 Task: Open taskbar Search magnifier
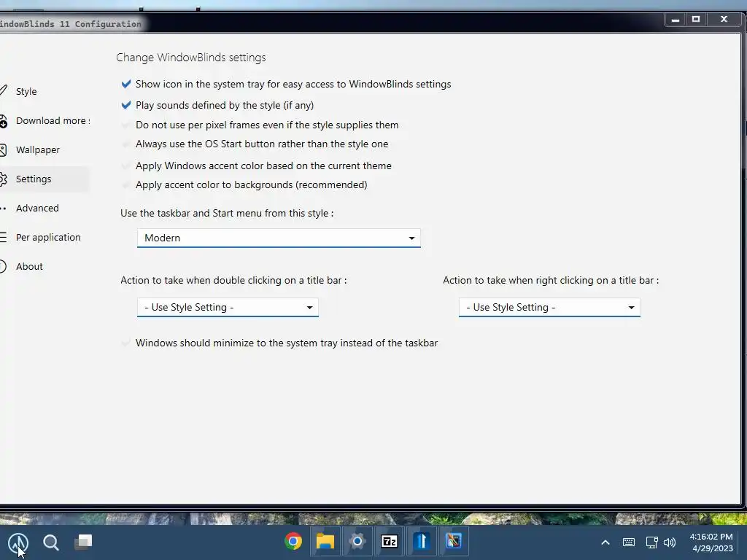(x=51, y=542)
